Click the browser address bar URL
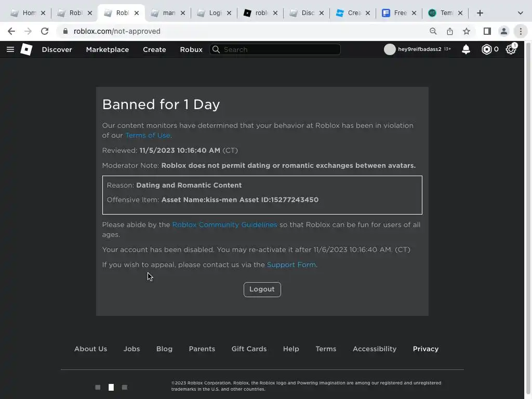This screenshot has width=532, height=399. pos(117,31)
